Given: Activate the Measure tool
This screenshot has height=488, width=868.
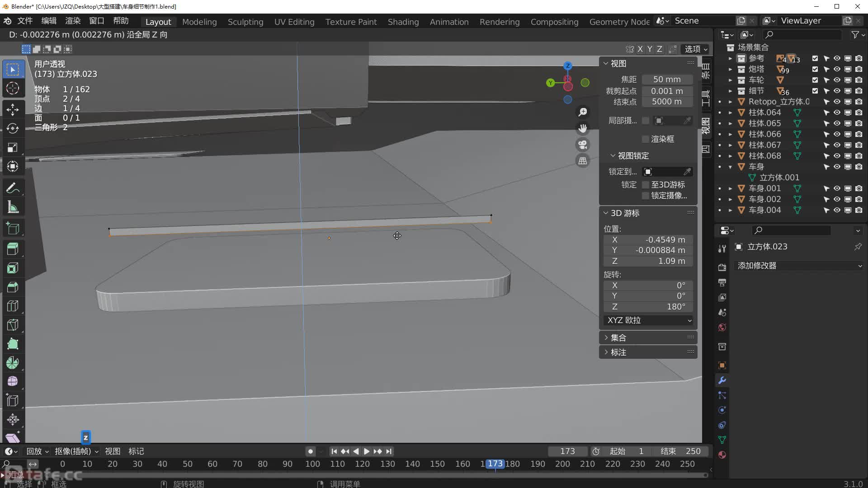Looking at the screenshot, I should click(13, 207).
